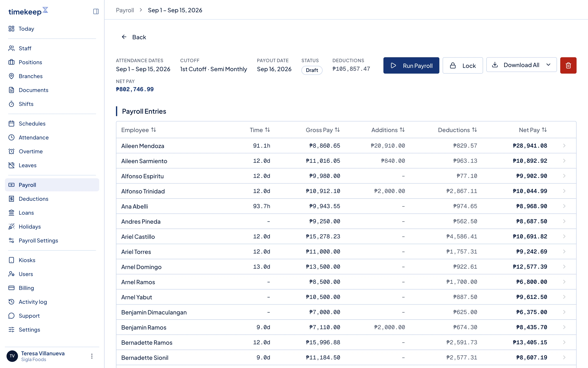Open the Today dashboard icon

click(11, 29)
